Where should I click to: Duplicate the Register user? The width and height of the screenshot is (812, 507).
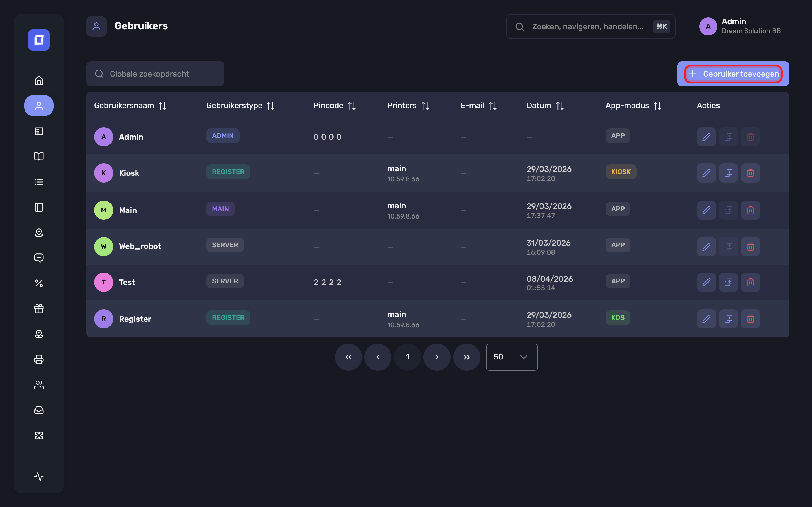point(729,319)
